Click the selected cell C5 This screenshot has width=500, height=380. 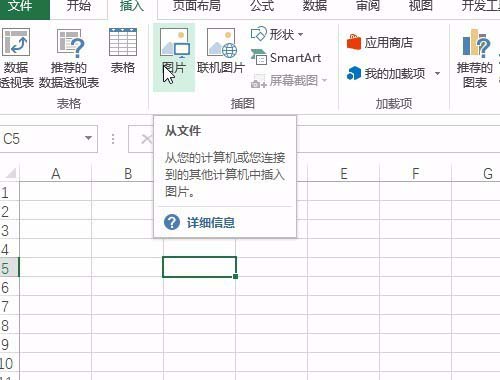pyautogui.click(x=199, y=267)
